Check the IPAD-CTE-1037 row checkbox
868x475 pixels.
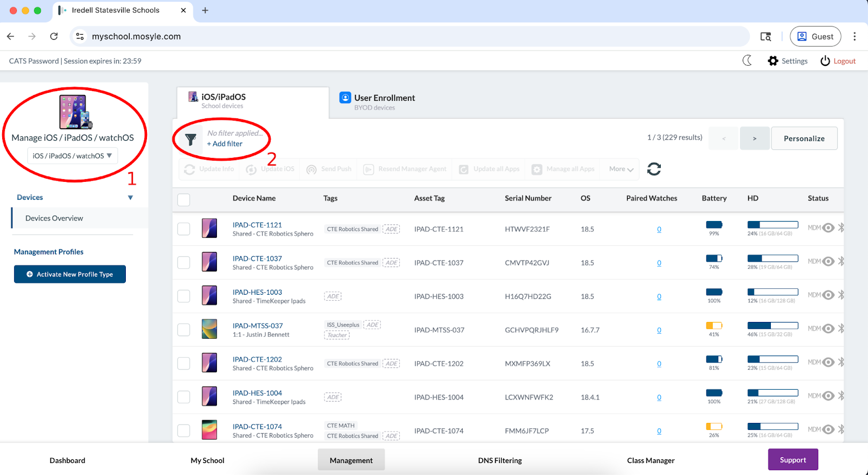(x=184, y=262)
